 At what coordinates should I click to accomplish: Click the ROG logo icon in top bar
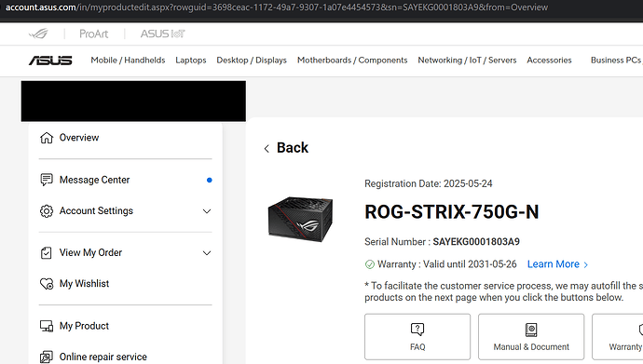tap(38, 34)
